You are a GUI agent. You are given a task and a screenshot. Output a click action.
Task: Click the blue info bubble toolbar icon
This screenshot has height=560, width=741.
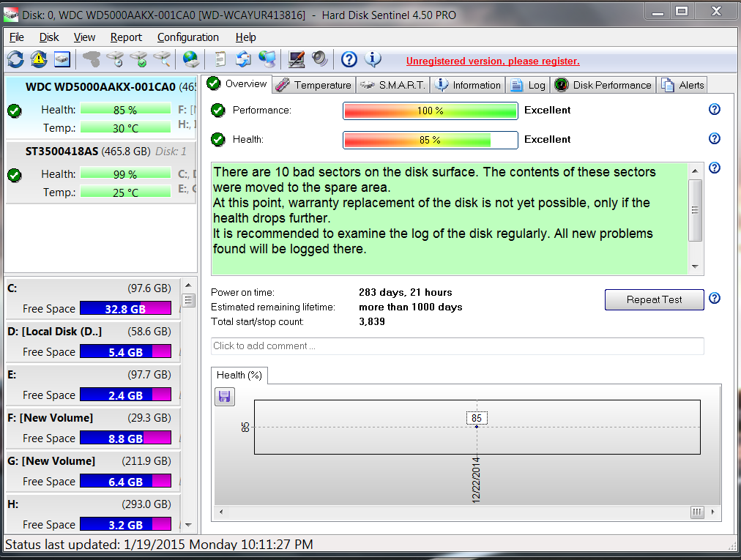373,59
